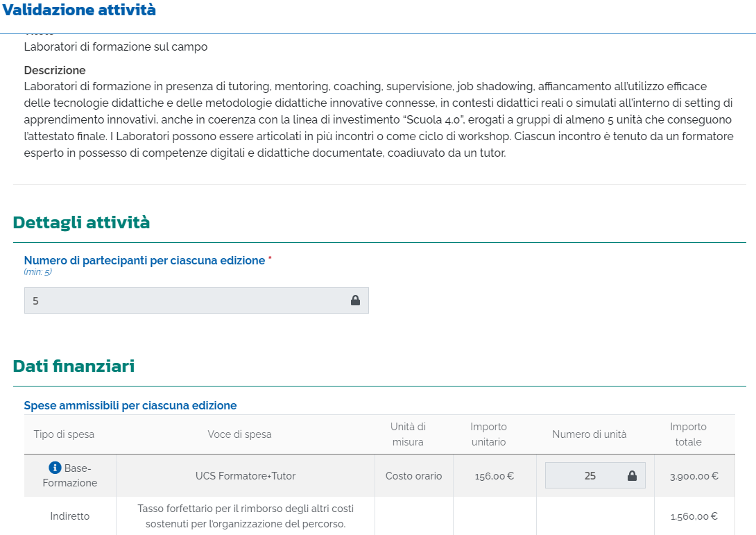Click the Importo totale column header

point(688,434)
